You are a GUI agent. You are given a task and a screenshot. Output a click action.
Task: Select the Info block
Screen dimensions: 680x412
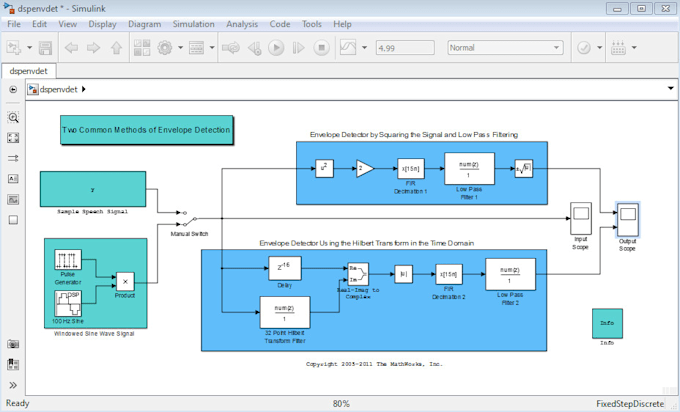coord(607,324)
